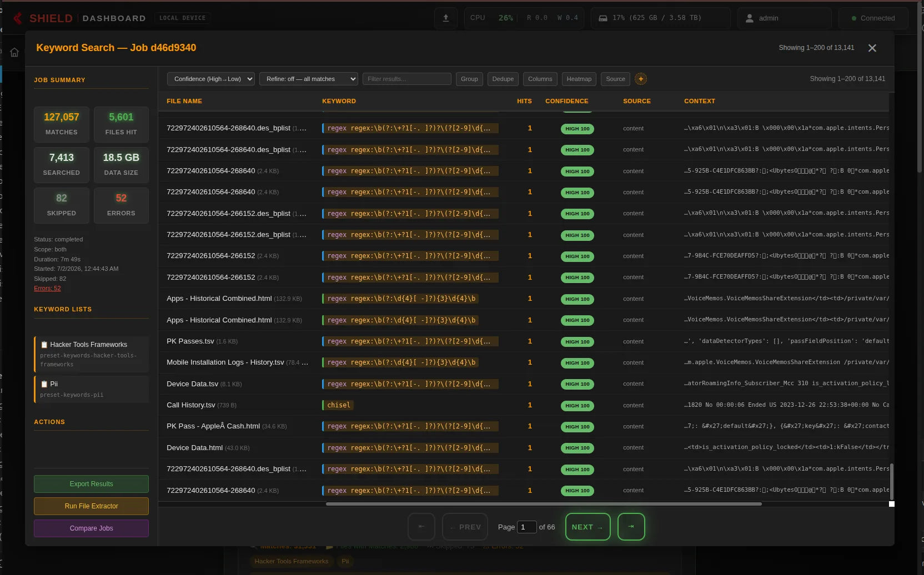Click the green Connected status dot
Viewport: 924px width, 575px height.
pyautogui.click(x=854, y=18)
